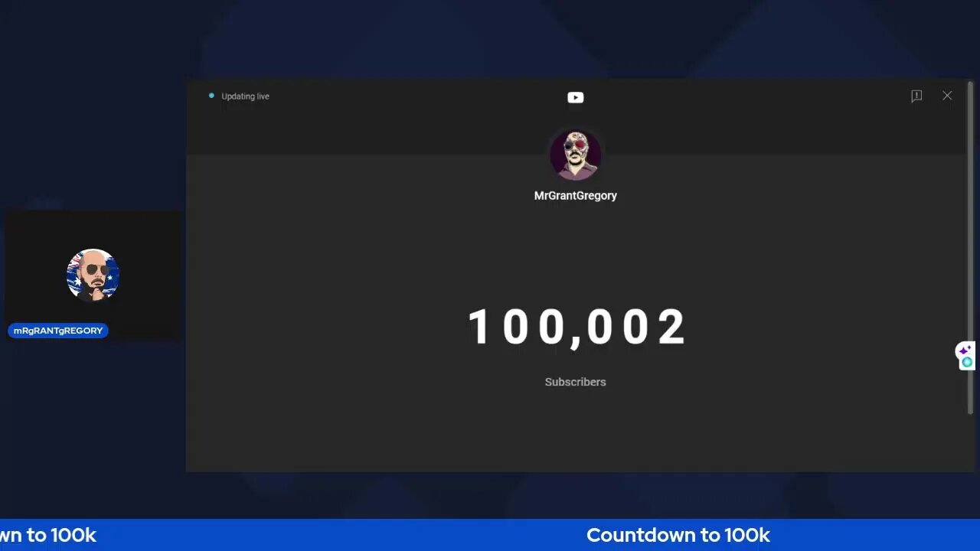Click the blue live-status dot indicator

coord(211,96)
